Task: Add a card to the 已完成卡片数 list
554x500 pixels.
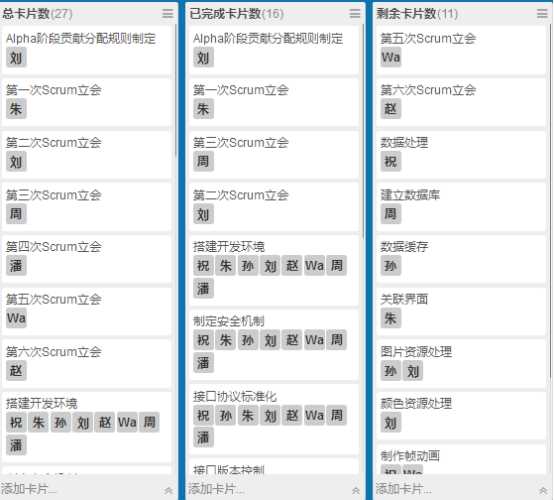Action: (216, 489)
